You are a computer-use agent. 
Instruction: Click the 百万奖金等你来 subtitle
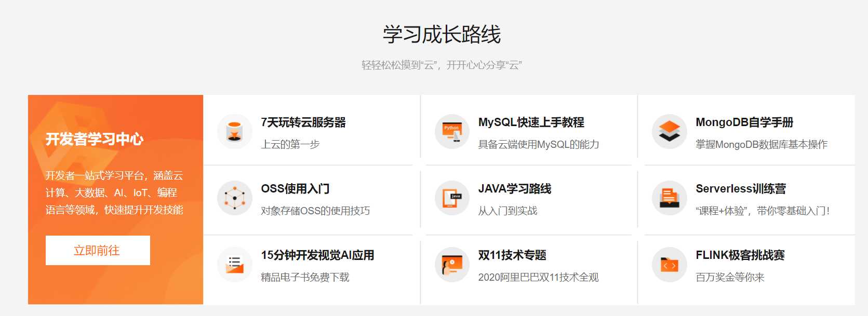point(730,277)
